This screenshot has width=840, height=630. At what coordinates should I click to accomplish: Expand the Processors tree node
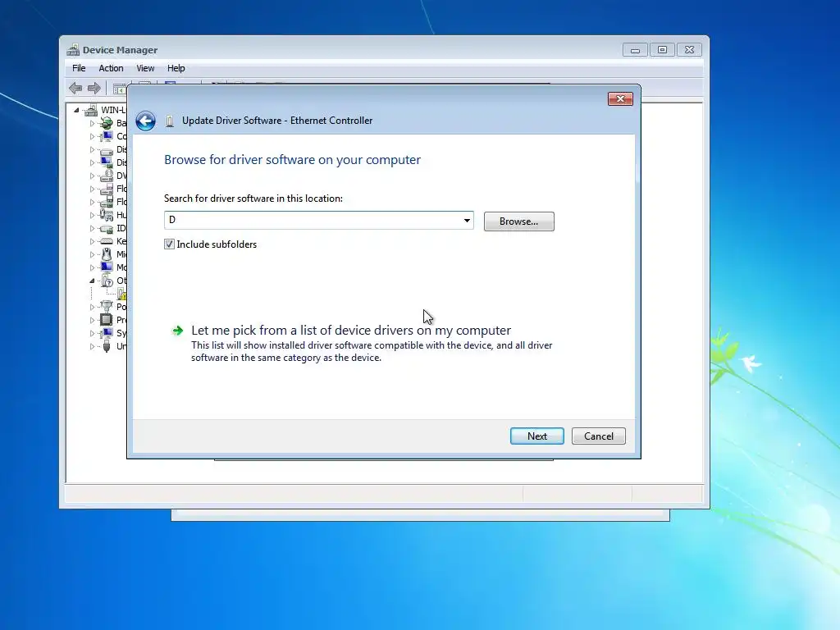pos(92,320)
